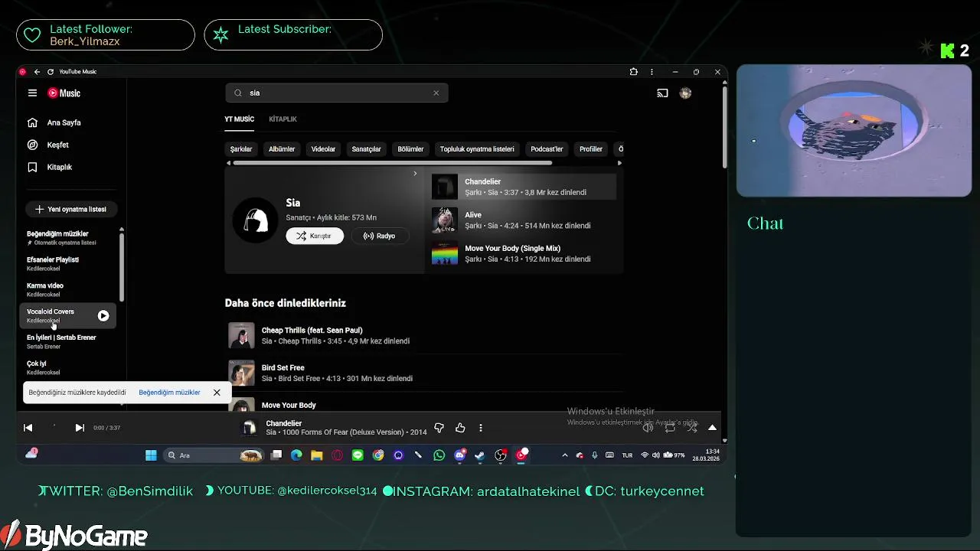Reload the YouTube Music app
980x551 pixels.
(x=51, y=72)
